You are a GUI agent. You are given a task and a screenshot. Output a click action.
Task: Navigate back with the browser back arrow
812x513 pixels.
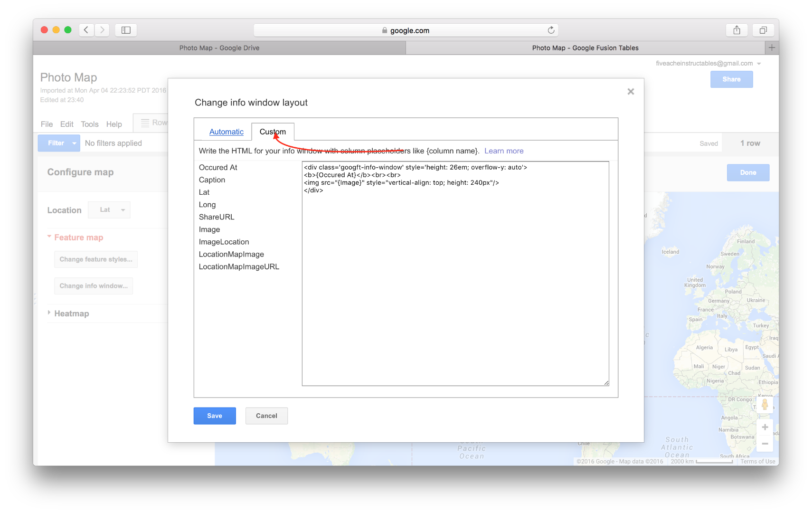pos(86,29)
